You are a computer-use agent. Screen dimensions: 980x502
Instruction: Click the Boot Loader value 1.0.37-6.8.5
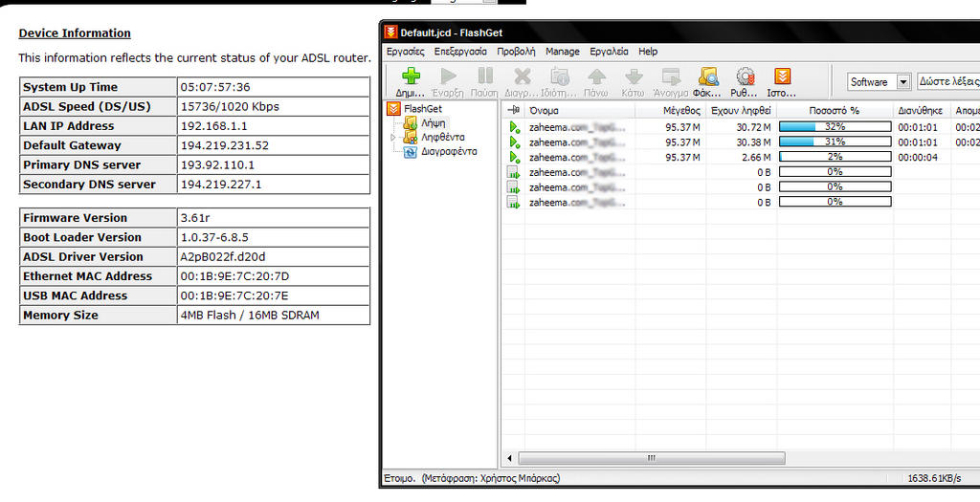[x=214, y=237]
